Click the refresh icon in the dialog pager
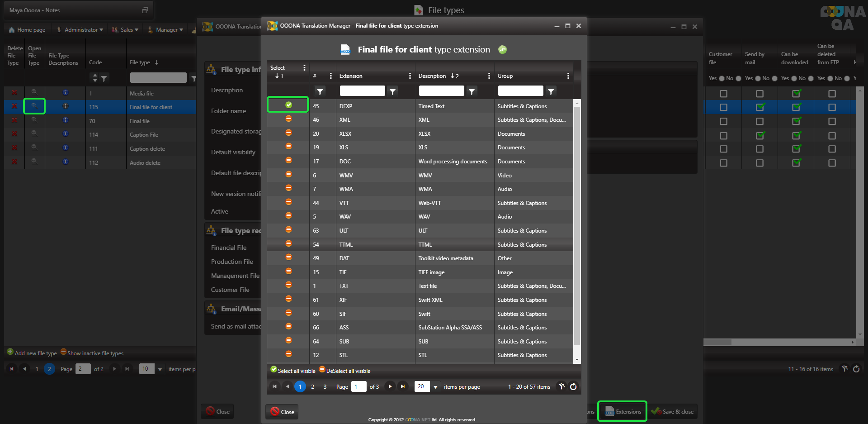Viewport: 868px width, 424px height. coord(573,386)
